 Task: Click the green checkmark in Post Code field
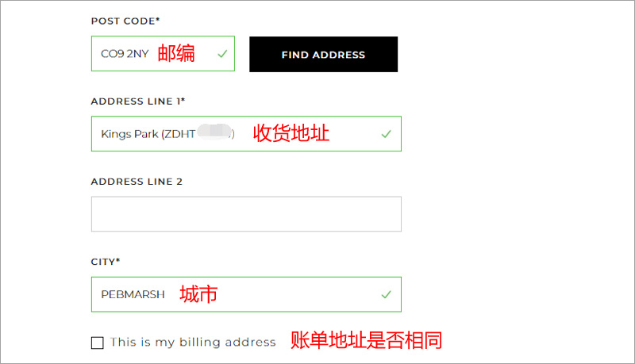[222, 55]
